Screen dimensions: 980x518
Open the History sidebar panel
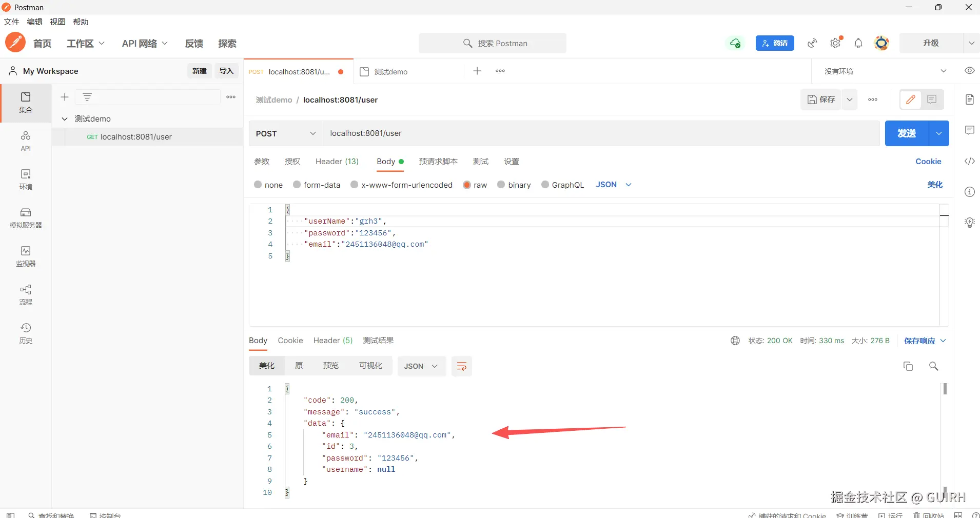pos(26,333)
